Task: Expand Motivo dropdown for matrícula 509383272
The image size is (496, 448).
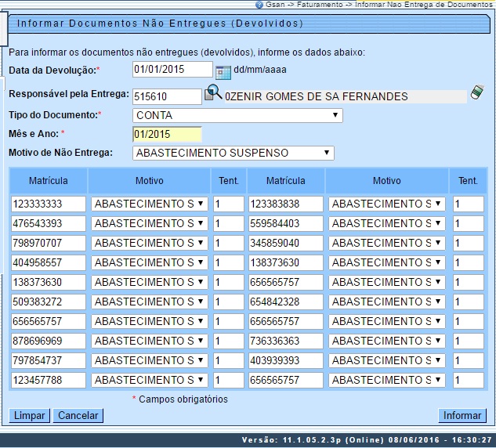Action: (150, 302)
